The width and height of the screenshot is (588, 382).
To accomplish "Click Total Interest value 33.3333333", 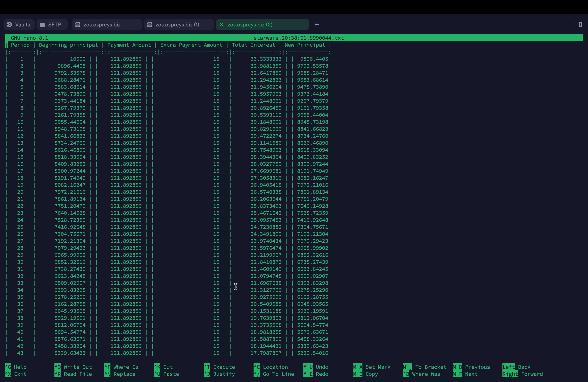I will pyautogui.click(x=266, y=59).
